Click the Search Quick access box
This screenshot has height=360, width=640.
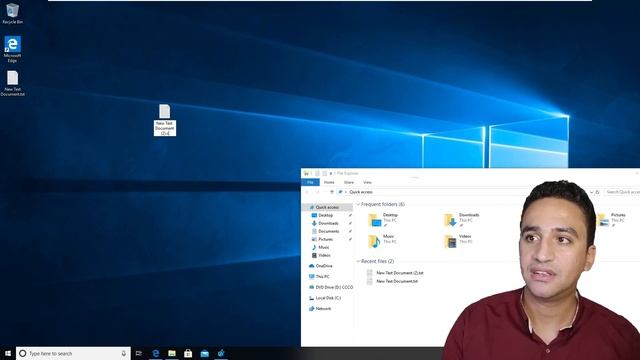[621, 192]
